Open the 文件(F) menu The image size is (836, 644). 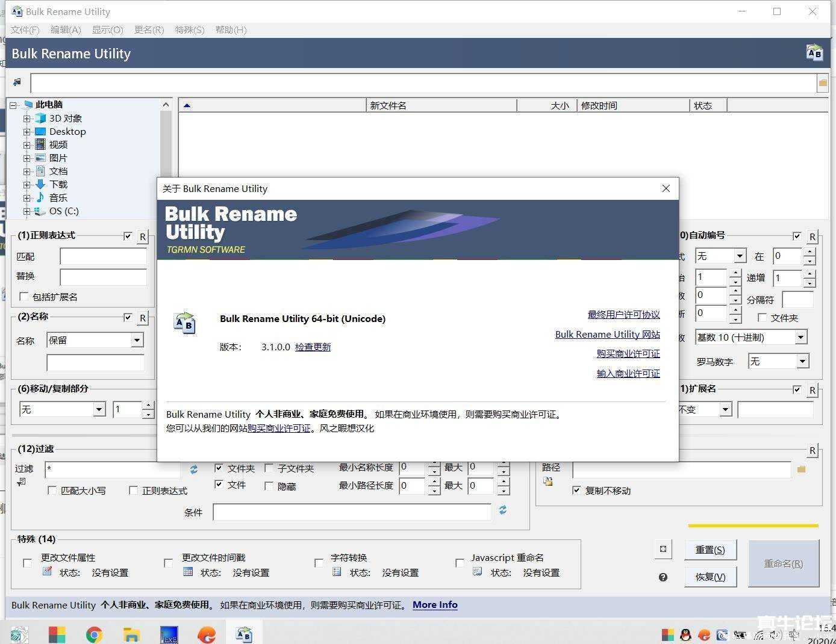click(x=25, y=29)
